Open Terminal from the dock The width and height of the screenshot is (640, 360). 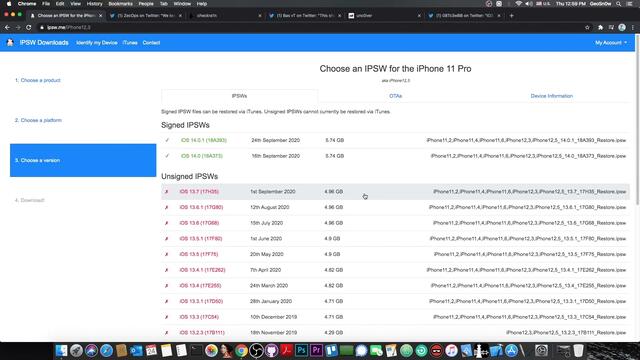196,351
